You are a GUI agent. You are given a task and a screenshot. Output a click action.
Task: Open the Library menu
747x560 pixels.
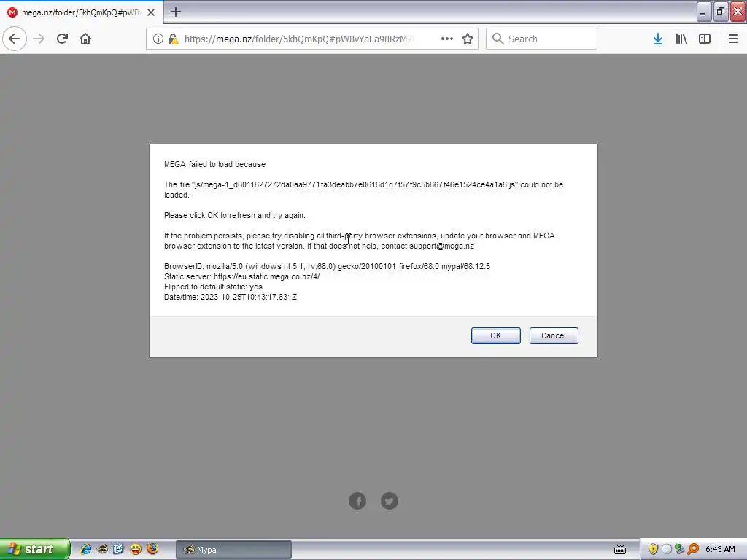point(681,39)
